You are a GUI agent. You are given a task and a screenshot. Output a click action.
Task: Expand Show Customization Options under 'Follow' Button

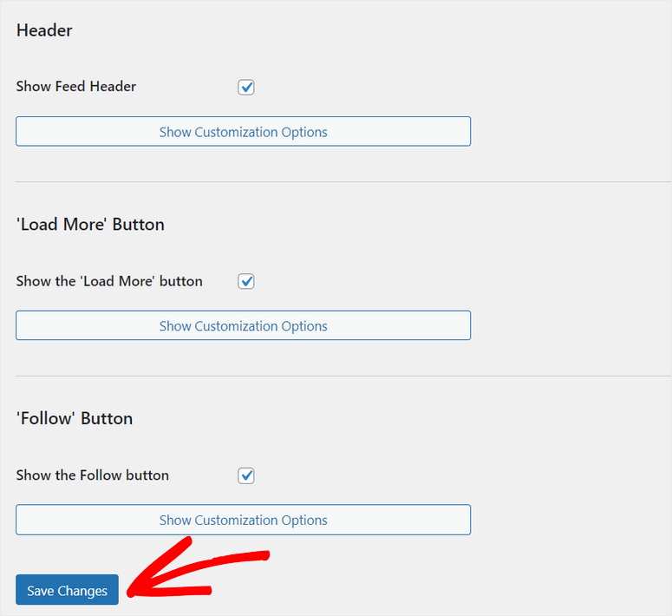pos(244,520)
